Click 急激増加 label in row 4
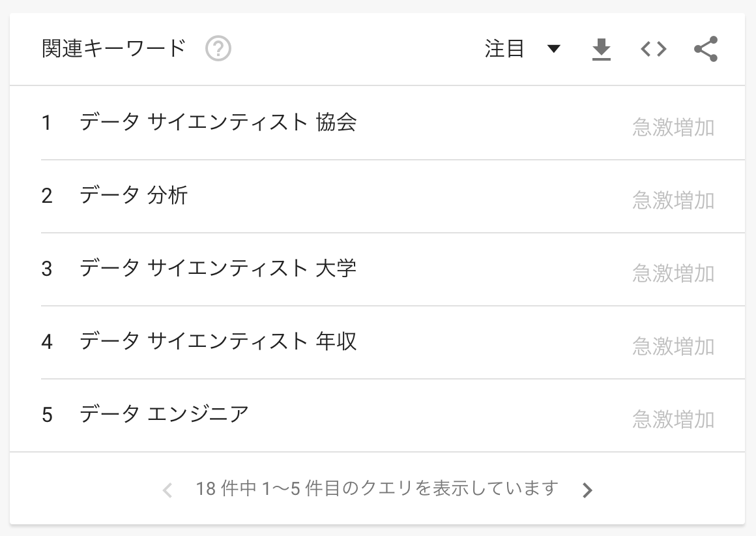 click(673, 346)
